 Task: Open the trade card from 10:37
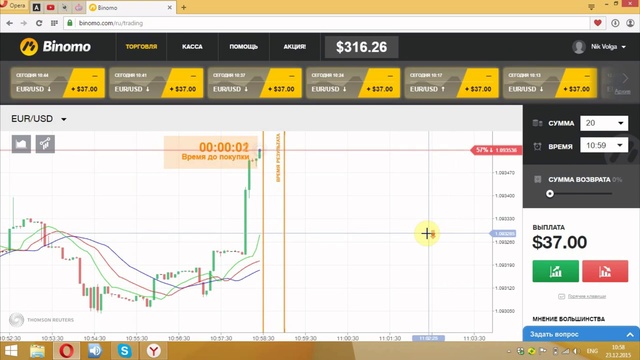coord(255,83)
